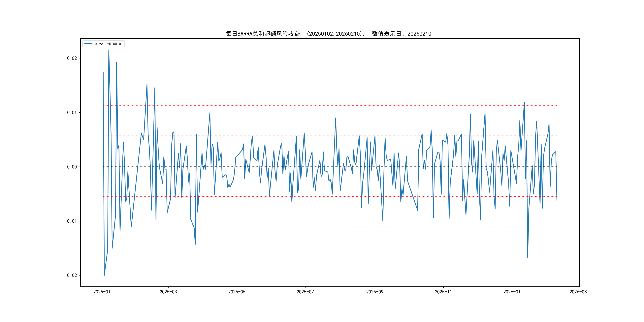Click the -0.02 y-axis tick label
Screen dimensions: 644x322
point(71,275)
